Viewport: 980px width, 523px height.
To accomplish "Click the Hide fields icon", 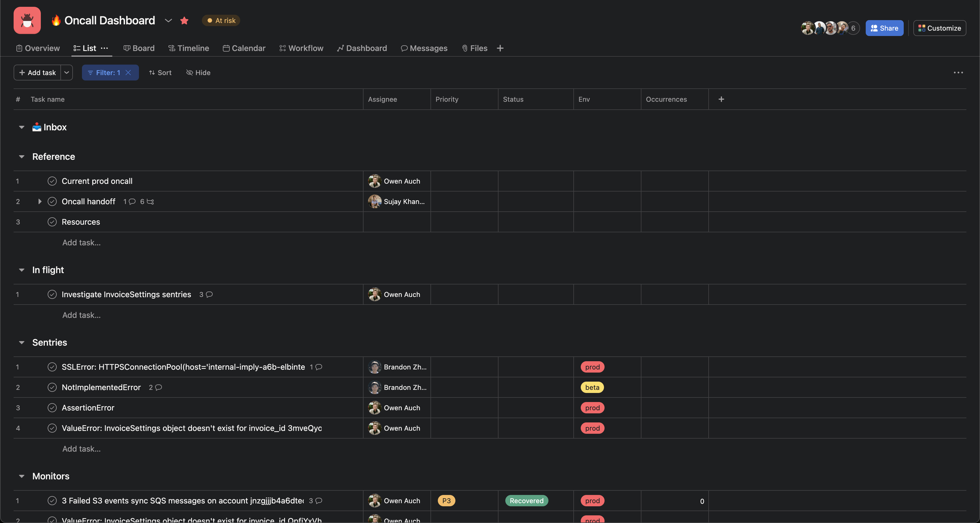I will 189,73.
